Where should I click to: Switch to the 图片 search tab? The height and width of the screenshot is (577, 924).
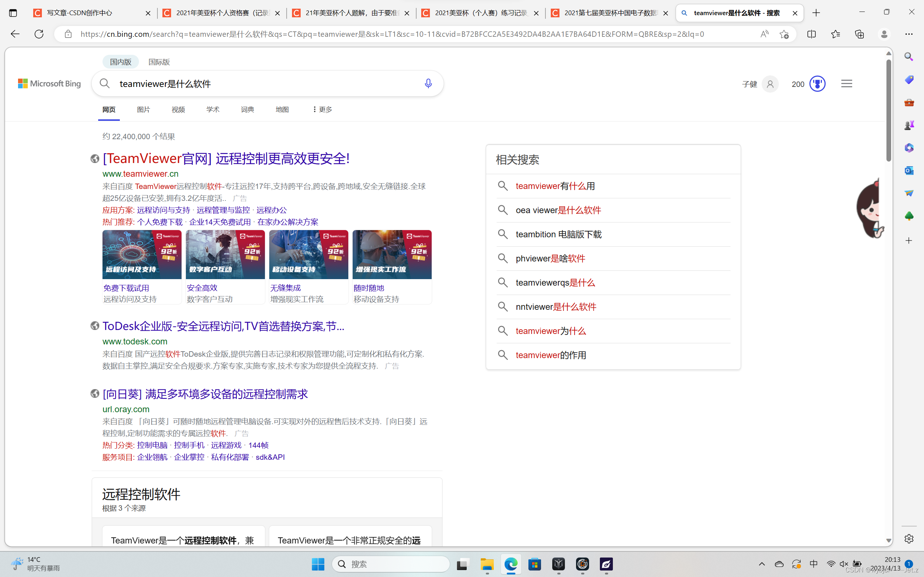[x=144, y=109]
